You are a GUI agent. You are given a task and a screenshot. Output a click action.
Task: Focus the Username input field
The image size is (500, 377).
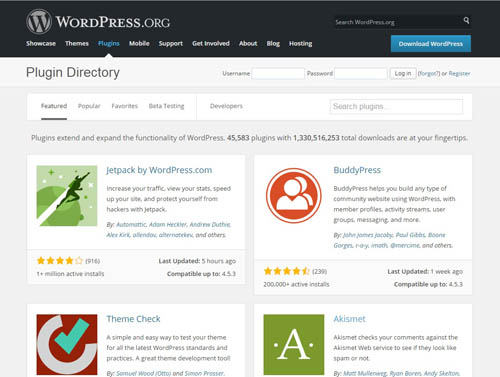coord(278,73)
